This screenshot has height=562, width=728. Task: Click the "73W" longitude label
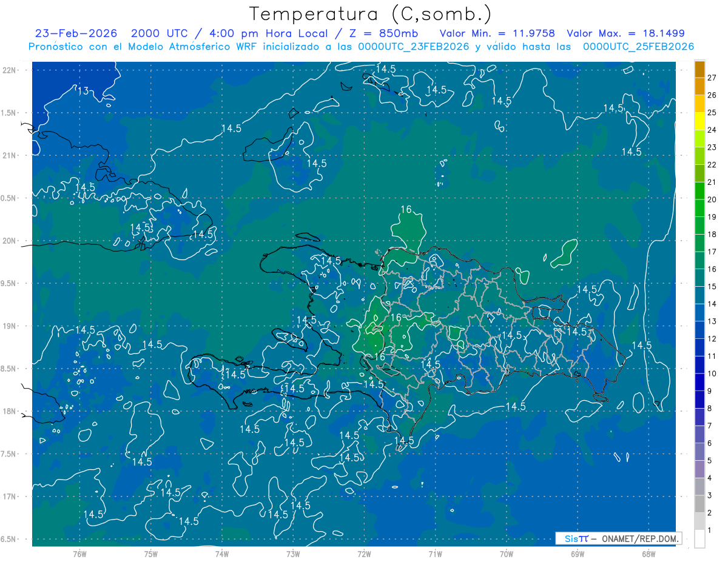(x=293, y=554)
